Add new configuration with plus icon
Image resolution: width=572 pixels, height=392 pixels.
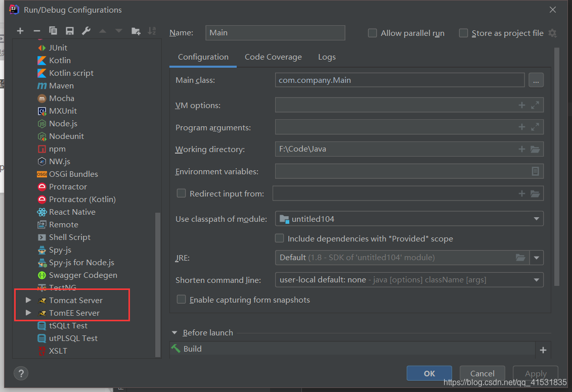tap(20, 31)
